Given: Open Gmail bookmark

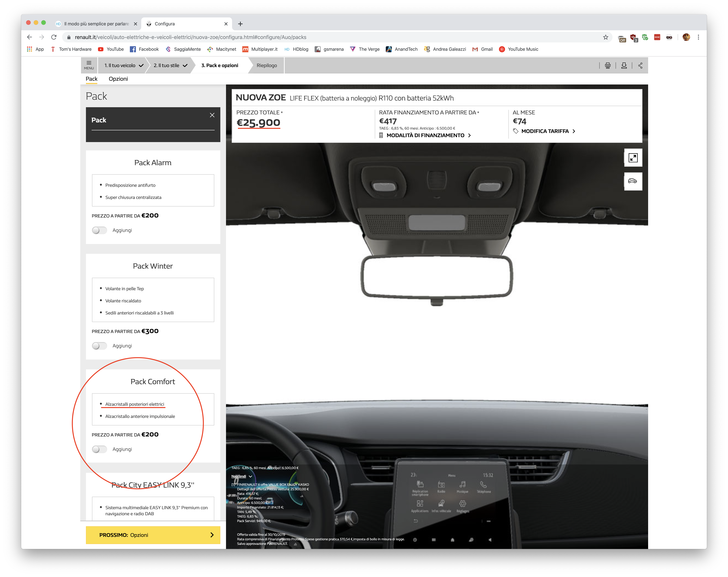Looking at the screenshot, I should click(x=482, y=49).
